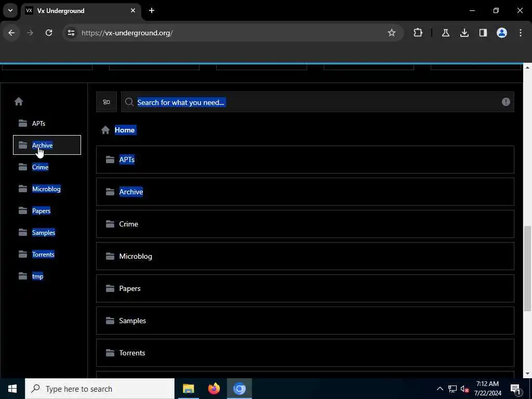The width and height of the screenshot is (532, 399).
Task: Click the site information icon in the address bar
Action: tap(71, 33)
